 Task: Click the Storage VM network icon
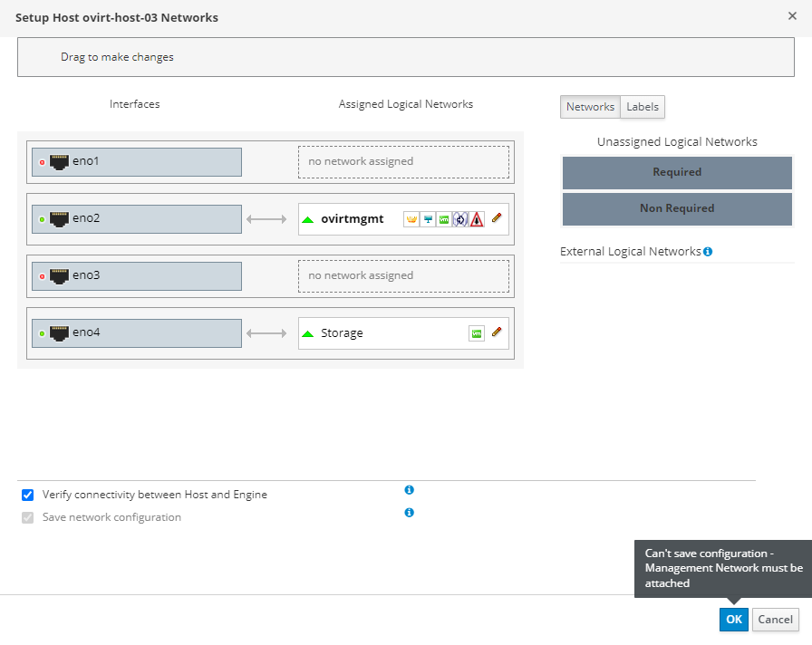tap(476, 333)
